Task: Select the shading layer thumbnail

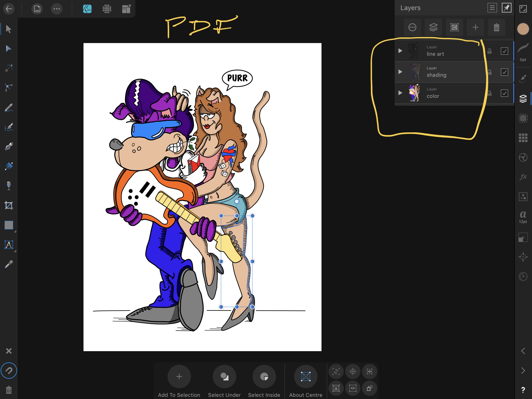Action: click(x=414, y=72)
